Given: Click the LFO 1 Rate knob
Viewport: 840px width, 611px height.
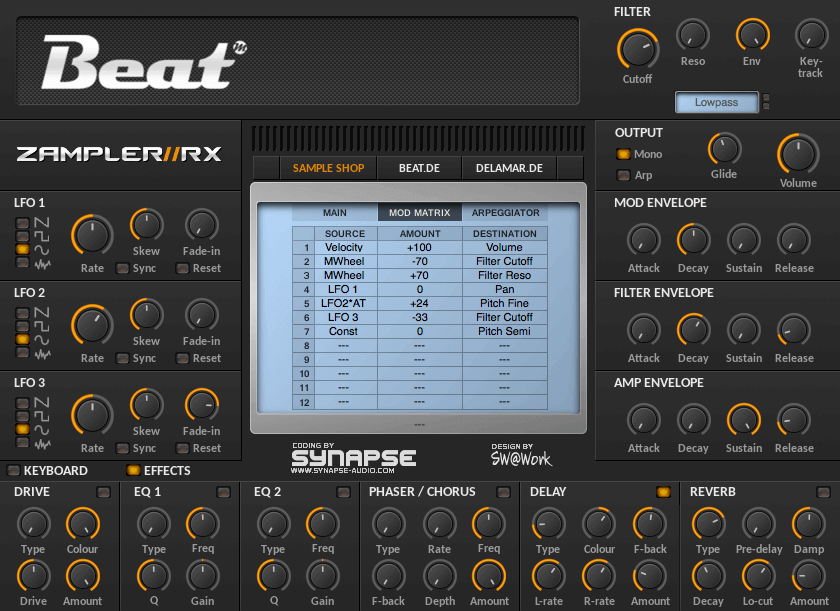Looking at the screenshot, I should pyautogui.click(x=92, y=235).
